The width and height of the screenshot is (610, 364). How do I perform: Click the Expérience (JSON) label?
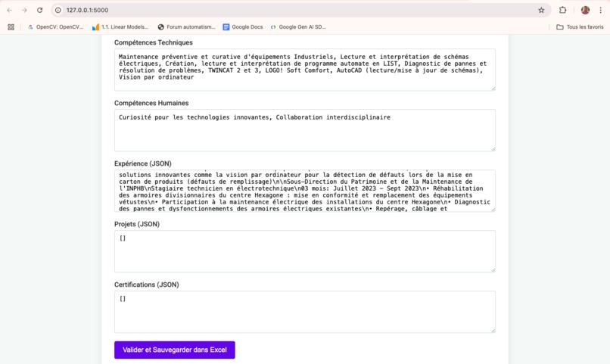pos(143,163)
